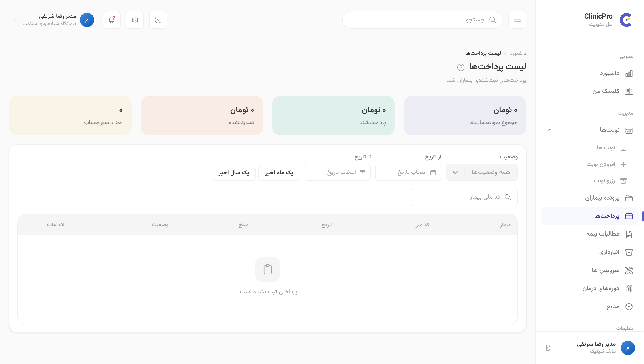Focus the تا تاریخ date input
644x364 pixels.
[337, 172]
